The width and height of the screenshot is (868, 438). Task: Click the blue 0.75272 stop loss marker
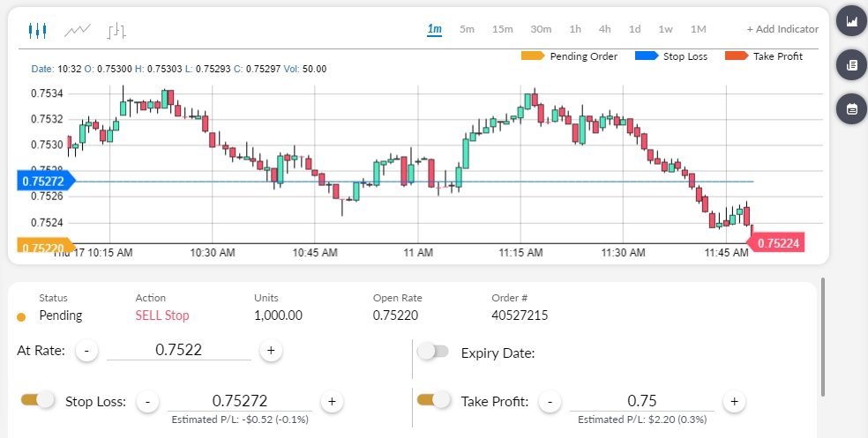click(x=44, y=182)
